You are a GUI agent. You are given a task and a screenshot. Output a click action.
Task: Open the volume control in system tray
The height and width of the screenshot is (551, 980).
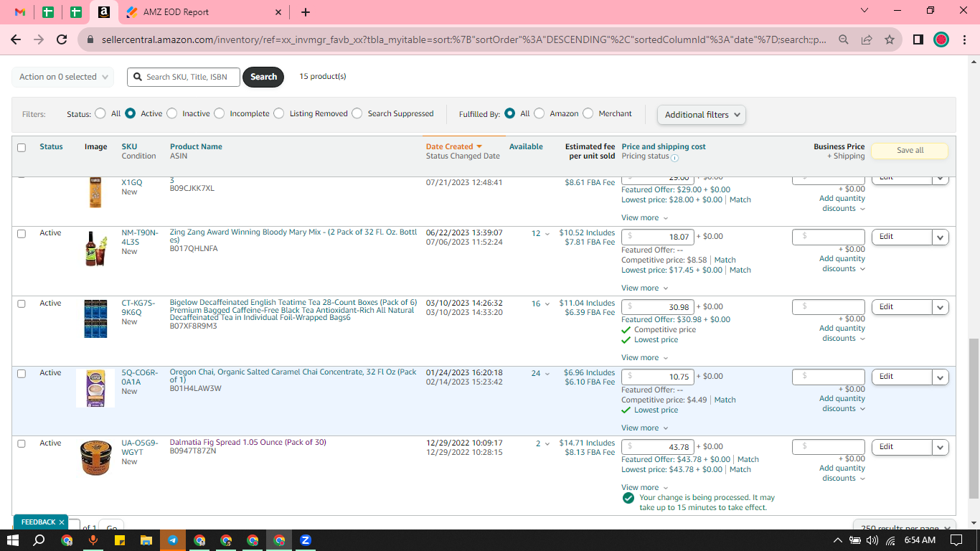872,540
